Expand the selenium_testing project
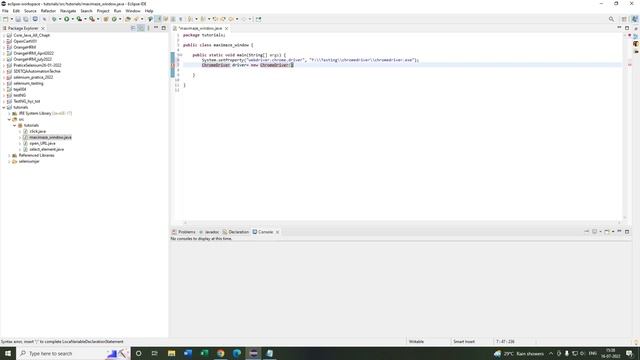 click(4, 83)
